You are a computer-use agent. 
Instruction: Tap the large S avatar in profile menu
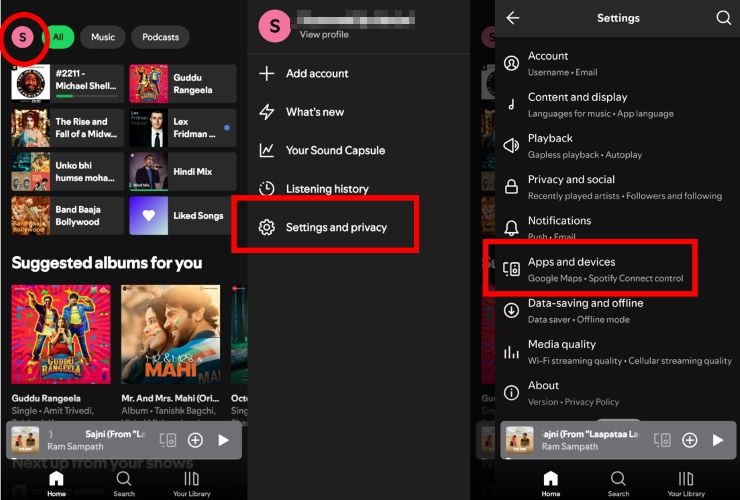(x=275, y=25)
